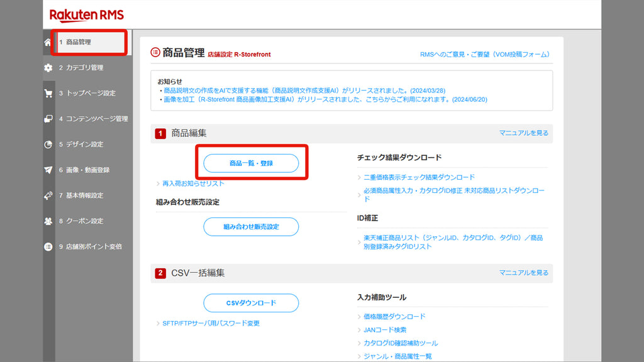Open 2 カテゴリ管理 in sidebar
Screen dimensions: 644x362
81,68
